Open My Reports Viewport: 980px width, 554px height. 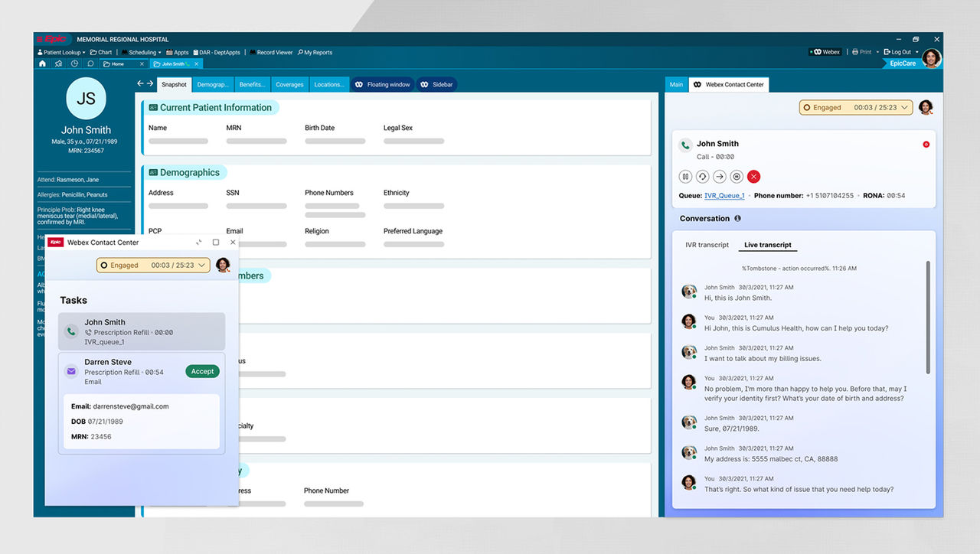pyautogui.click(x=315, y=53)
